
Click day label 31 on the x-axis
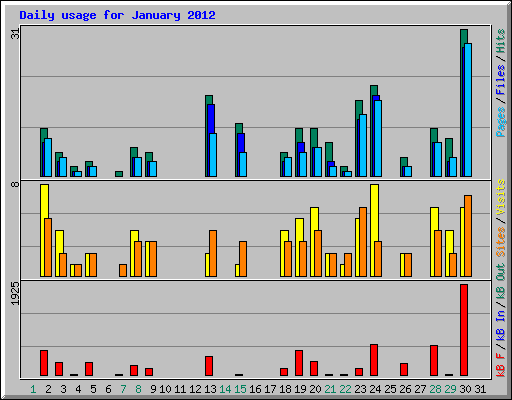[480, 389]
